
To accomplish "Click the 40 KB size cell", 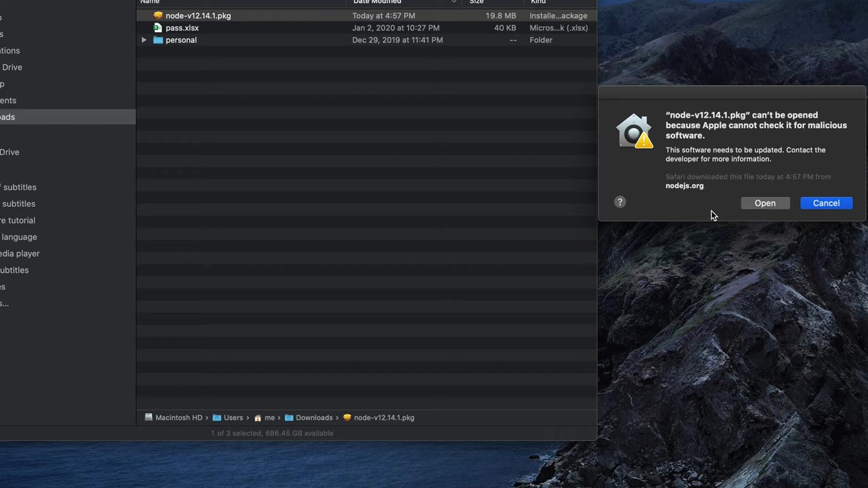I will click(x=505, y=27).
